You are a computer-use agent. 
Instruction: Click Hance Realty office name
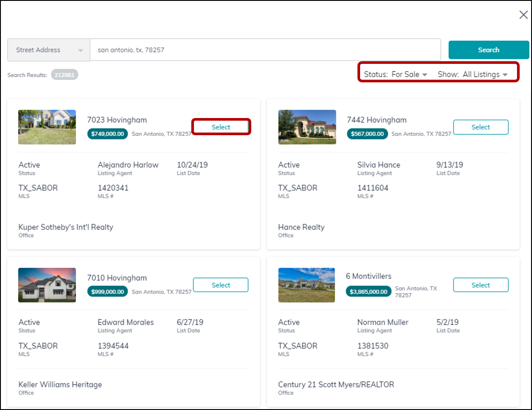pyautogui.click(x=301, y=227)
